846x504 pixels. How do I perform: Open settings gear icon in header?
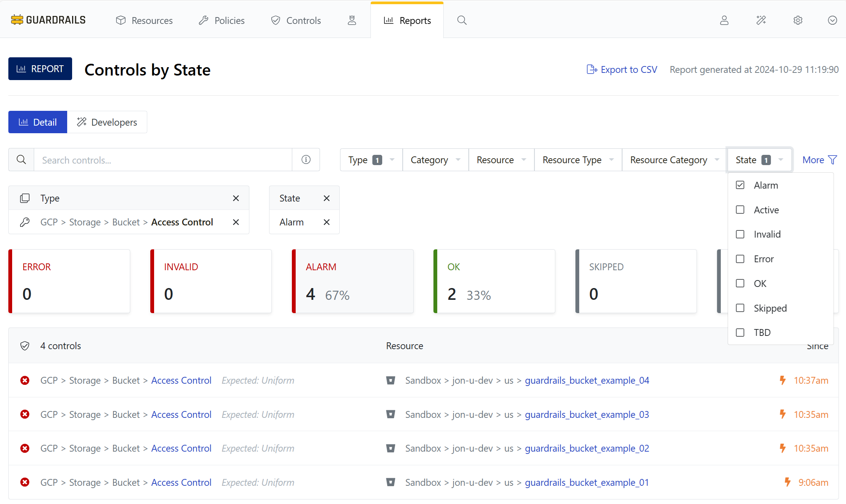coord(798,20)
